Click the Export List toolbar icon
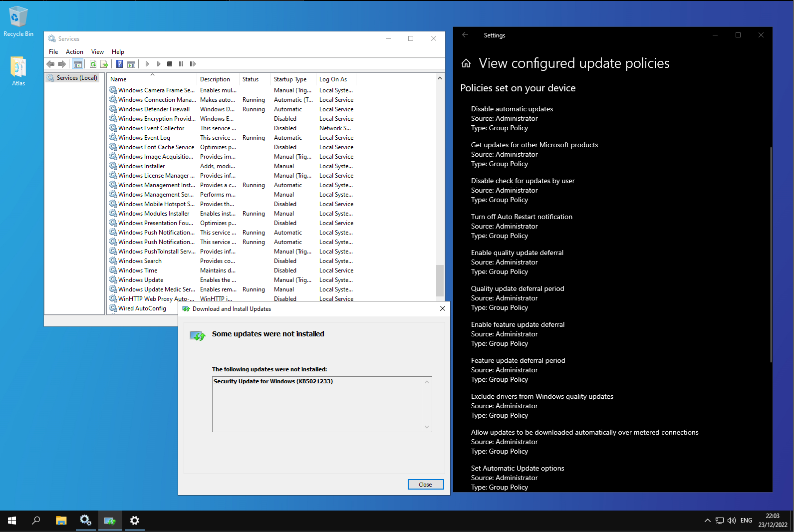Screen dimensions: 794x532 tap(104, 64)
